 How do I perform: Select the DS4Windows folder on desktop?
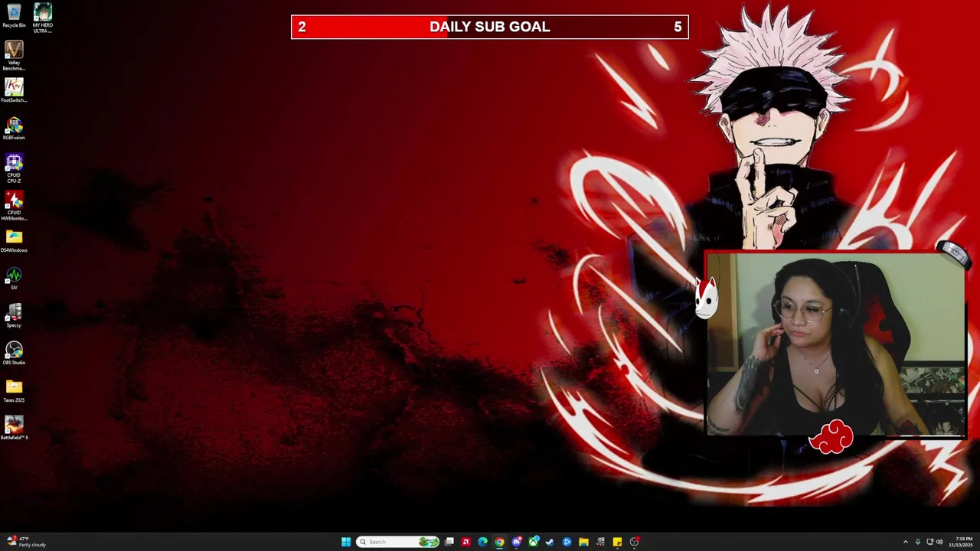[x=14, y=240]
